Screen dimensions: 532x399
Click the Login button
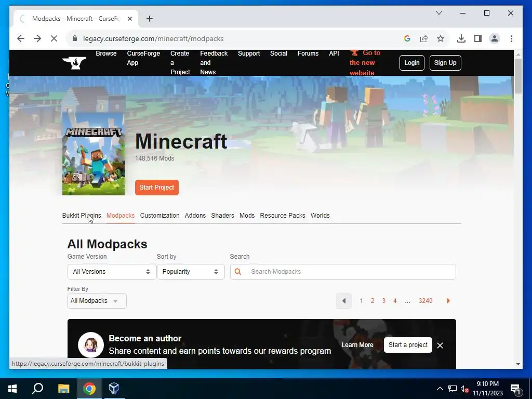point(412,63)
